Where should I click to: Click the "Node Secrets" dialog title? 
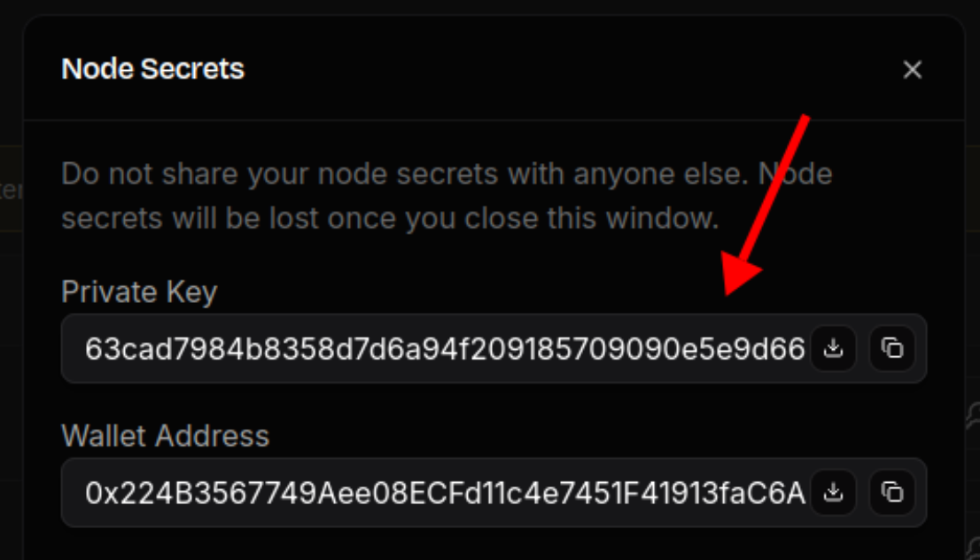coord(152,69)
